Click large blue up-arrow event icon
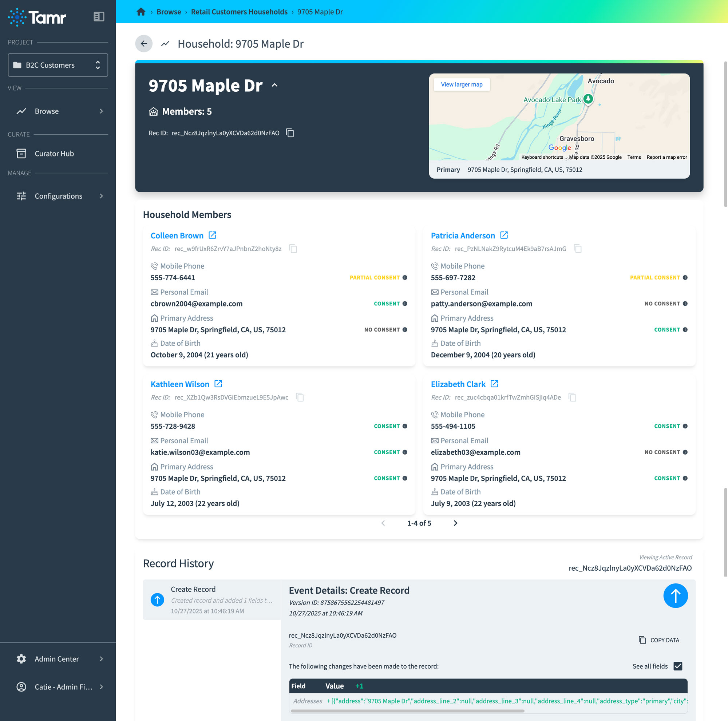728x721 pixels. click(675, 595)
